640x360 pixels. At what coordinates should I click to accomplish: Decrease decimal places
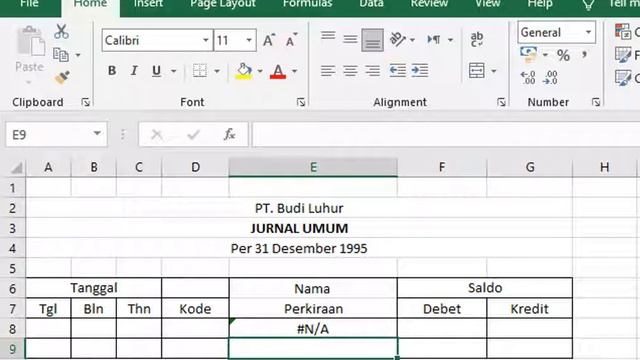click(x=550, y=78)
